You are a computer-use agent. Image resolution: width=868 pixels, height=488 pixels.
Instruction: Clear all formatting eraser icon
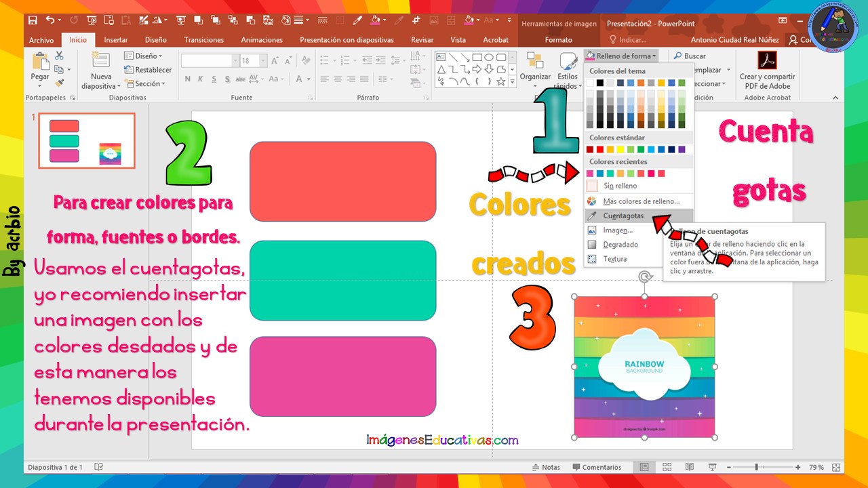pos(304,60)
